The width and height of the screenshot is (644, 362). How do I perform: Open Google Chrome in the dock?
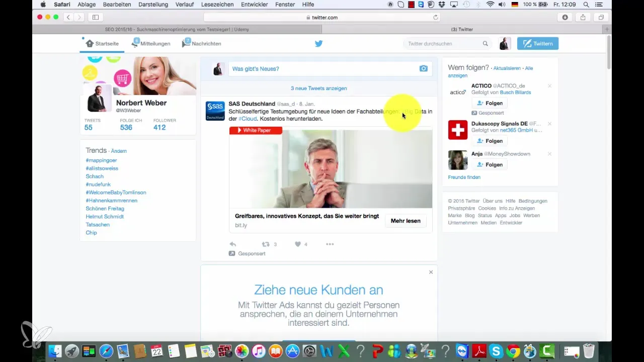(514, 350)
